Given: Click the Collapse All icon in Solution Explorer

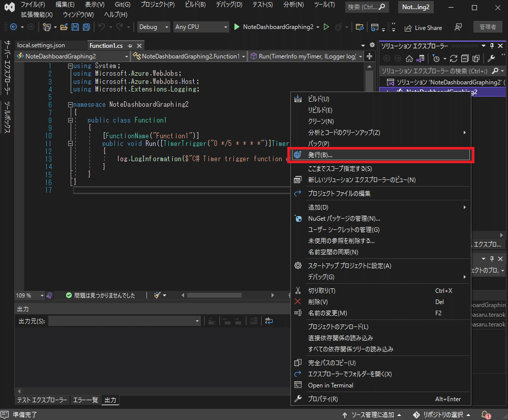Looking at the screenshot, I should pyautogui.click(x=465, y=58).
